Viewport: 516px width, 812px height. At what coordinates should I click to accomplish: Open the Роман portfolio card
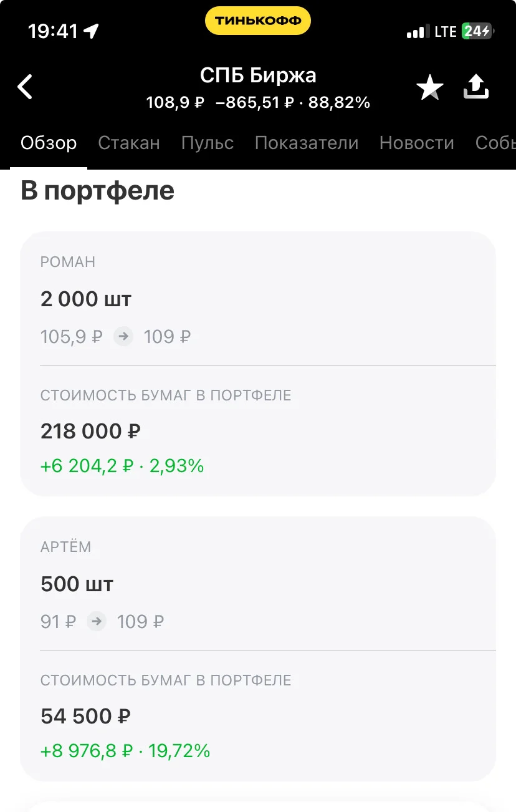point(258,364)
